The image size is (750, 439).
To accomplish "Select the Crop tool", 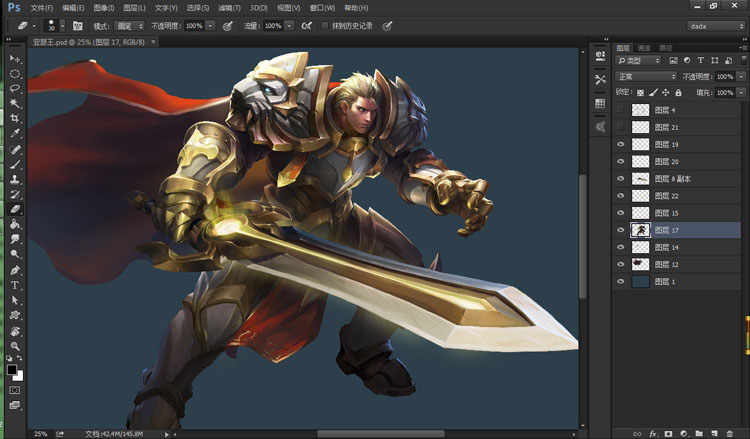I will click(x=15, y=119).
